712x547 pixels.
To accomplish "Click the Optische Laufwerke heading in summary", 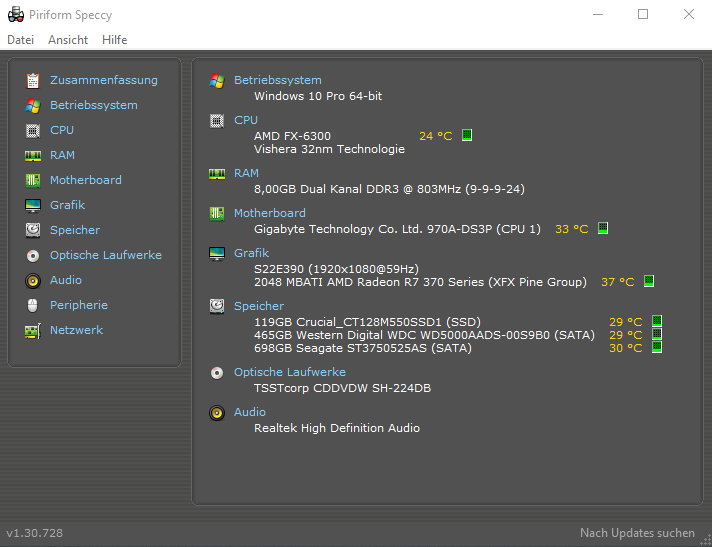I will pyautogui.click(x=290, y=372).
